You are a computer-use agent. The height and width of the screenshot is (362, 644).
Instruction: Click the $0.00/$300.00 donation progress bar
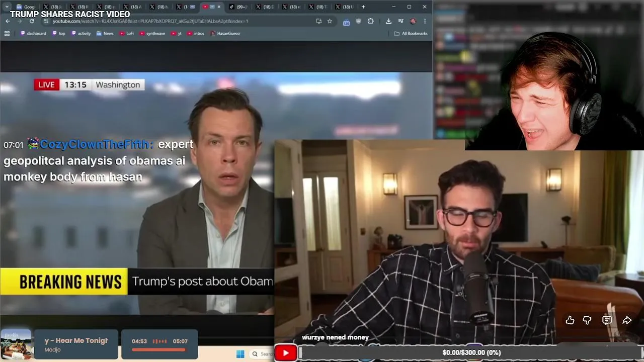(x=471, y=352)
